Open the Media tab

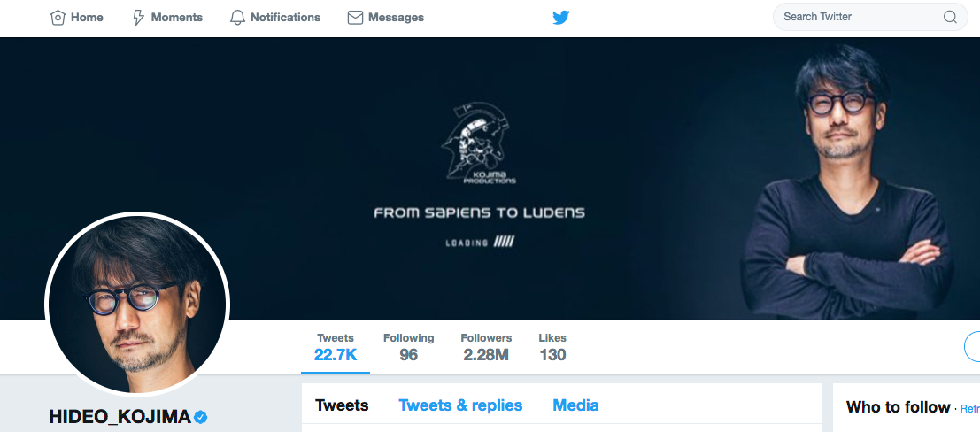coord(575,405)
